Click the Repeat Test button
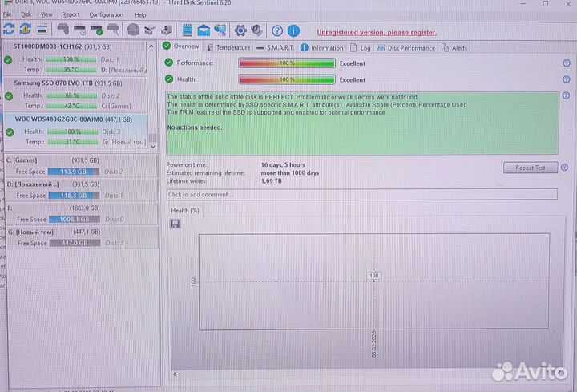This screenshot has width=577, height=392. (x=531, y=168)
